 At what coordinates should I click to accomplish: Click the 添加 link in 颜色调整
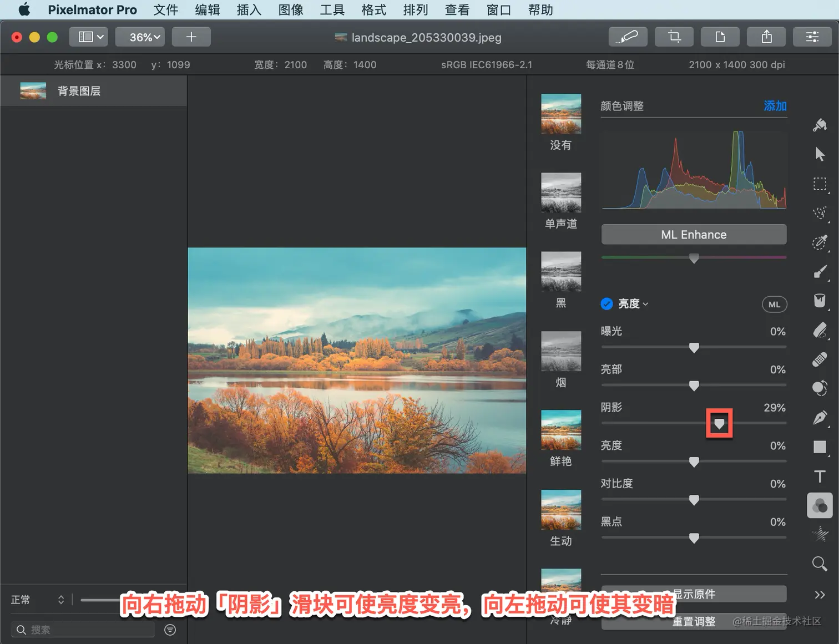[775, 105]
